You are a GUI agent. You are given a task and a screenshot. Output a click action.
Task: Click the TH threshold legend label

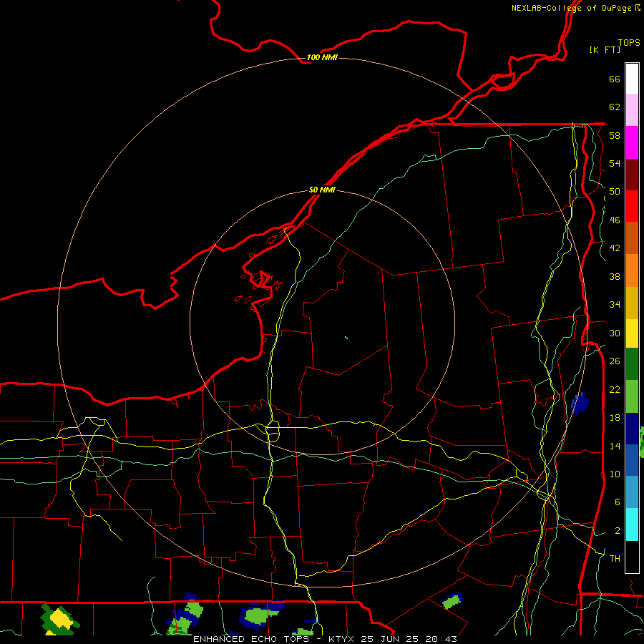(615, 559)
